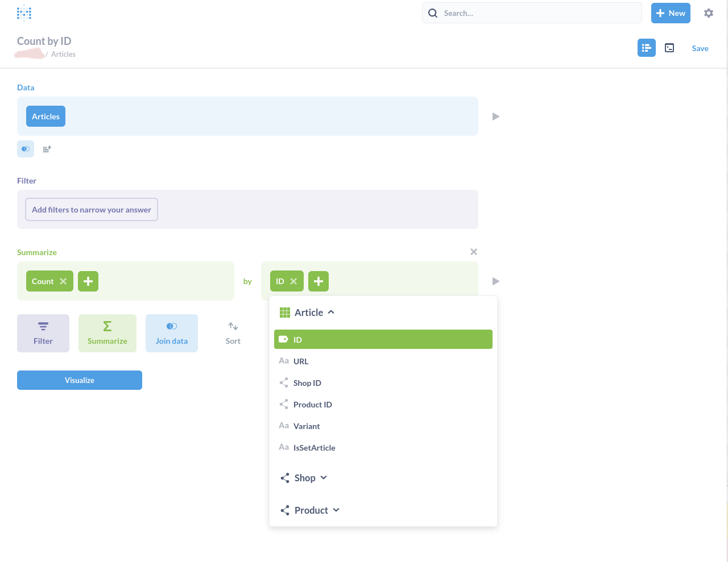728x562 pixels.
Task: Open the Metabase home via the logo icon
Action: click(x=24, y=13)
